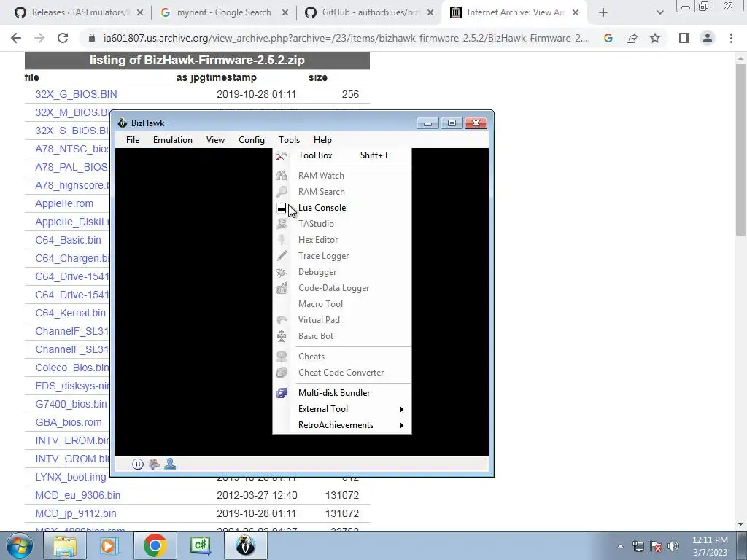Click the Lua Console icon
The height and width of the screenshot is (560, 747).
point(281,208)
